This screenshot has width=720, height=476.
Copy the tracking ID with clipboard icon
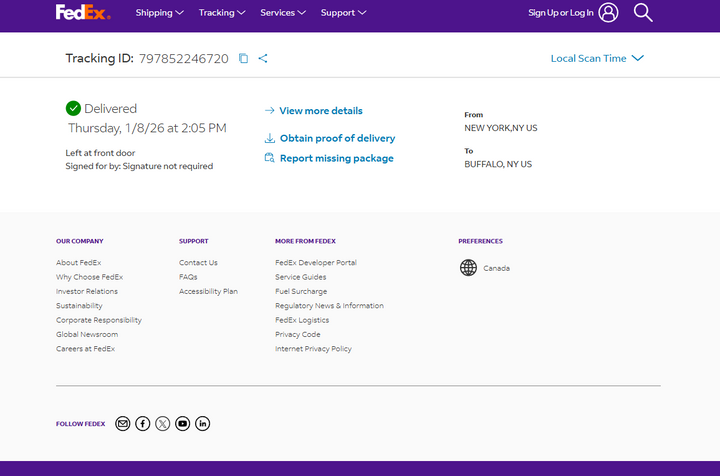pyautogui.click(x=243, y=58)
